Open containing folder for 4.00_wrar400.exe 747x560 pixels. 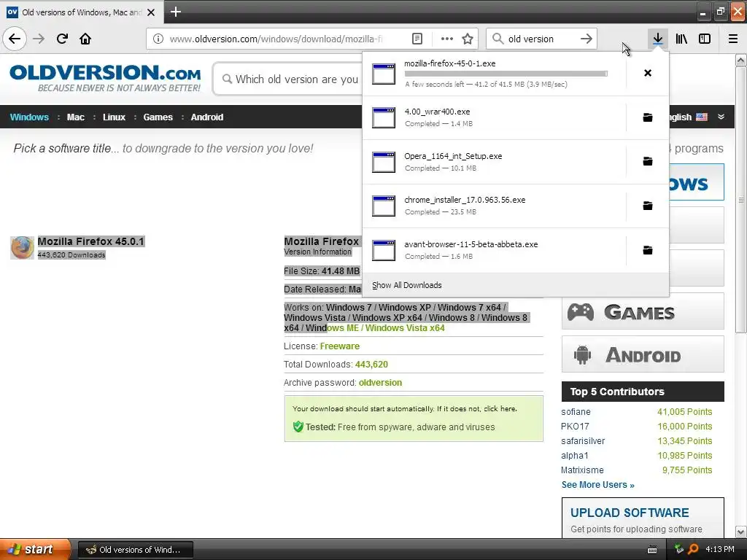[x=648, y=117]
